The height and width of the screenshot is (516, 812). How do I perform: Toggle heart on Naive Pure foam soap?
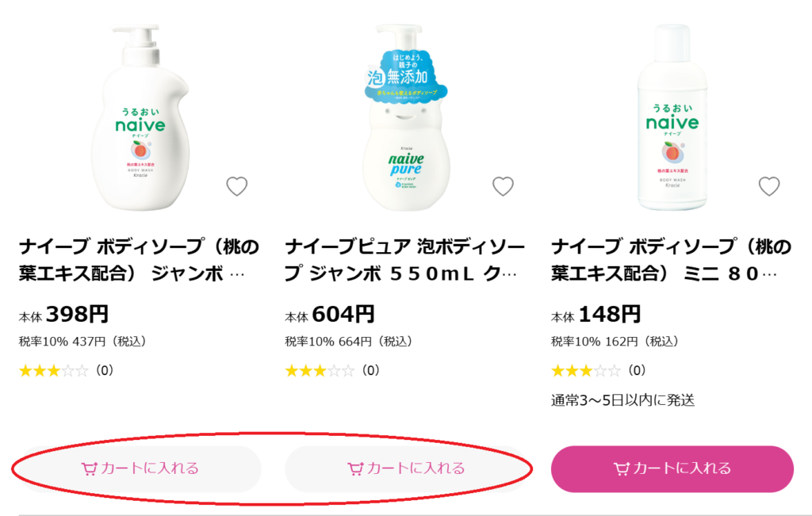pyautogui.click(x=503, y=186)
